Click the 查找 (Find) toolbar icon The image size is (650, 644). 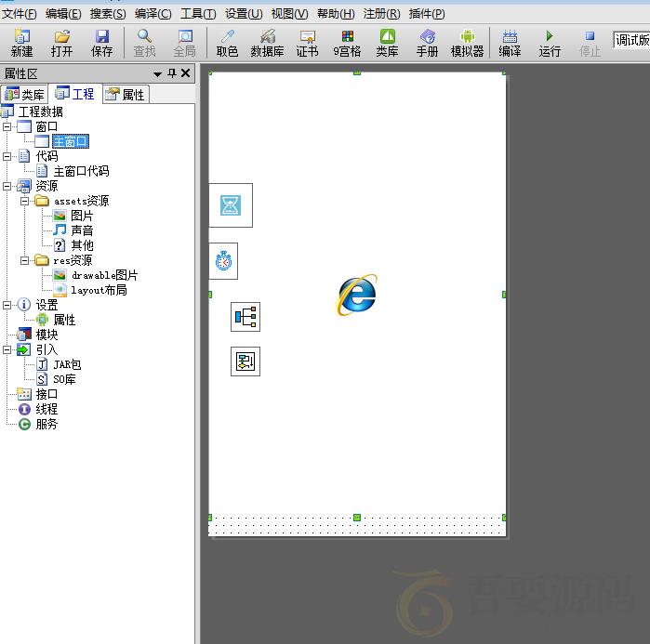click(x=144, y=43)
